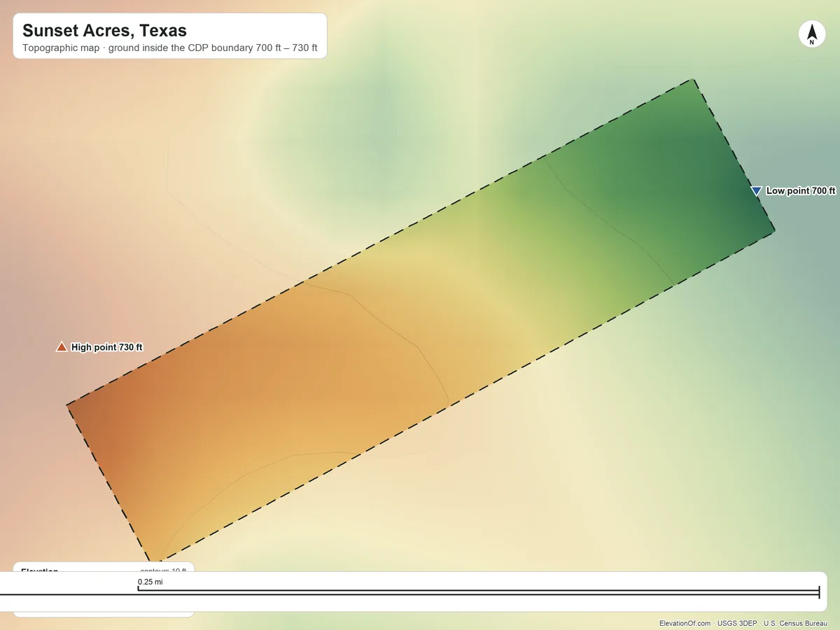Screen dimensions: 840x630
Task: Click the blue low point triangle marker
Action: click(756, 191)
